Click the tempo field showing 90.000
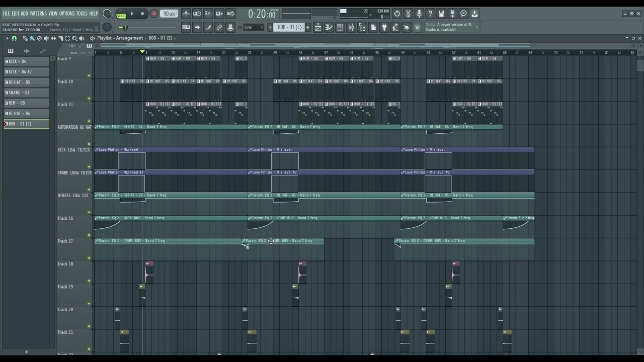Image resolution: width=644 pixels, height=362 pixels. click(170, 14)
